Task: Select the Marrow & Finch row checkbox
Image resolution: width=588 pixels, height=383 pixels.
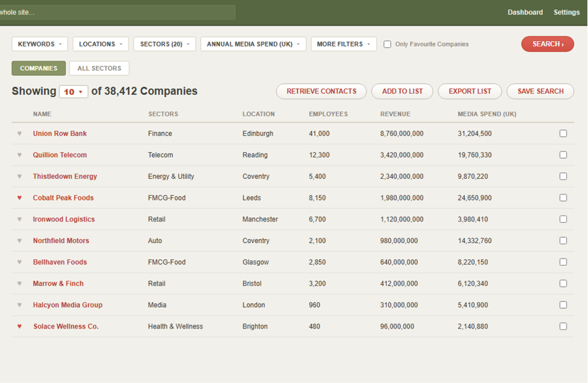Action: tap(563, 283)
